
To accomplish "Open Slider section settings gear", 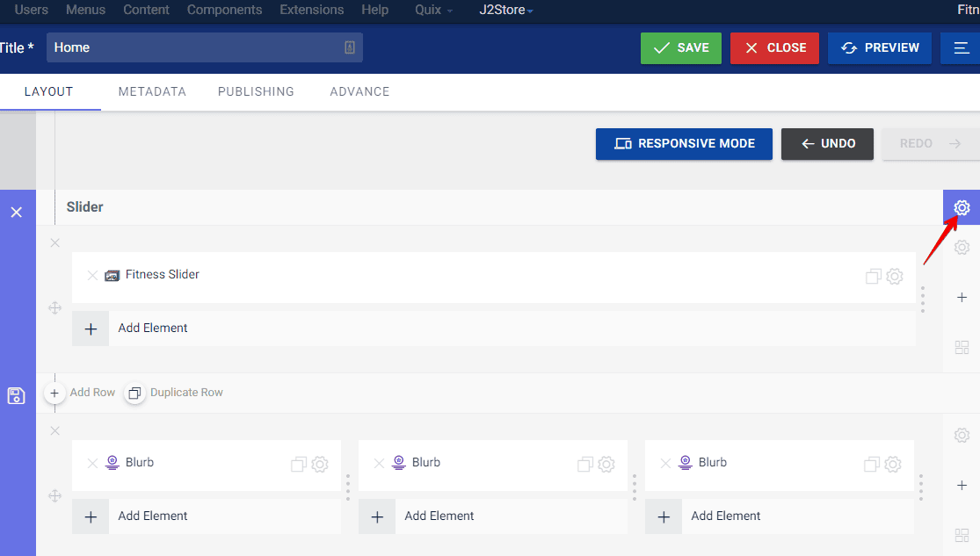I will click(x=962, y=208).
